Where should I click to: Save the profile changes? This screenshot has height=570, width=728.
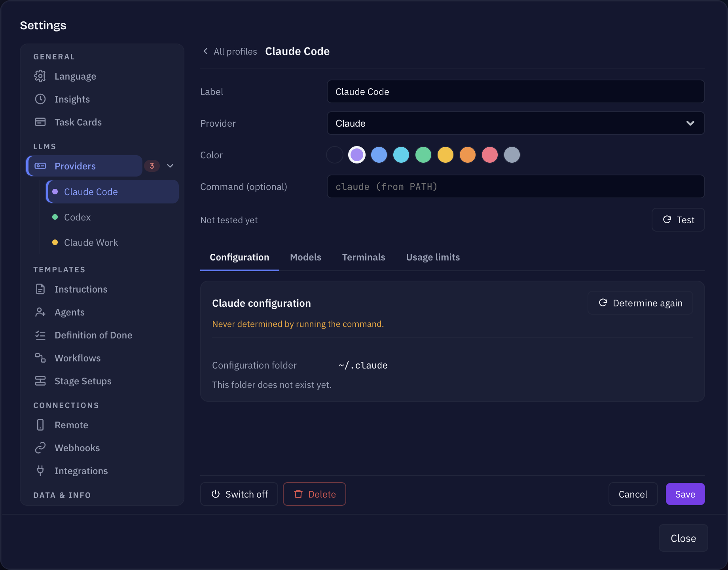pyautogui.click(x=685, y=494)
